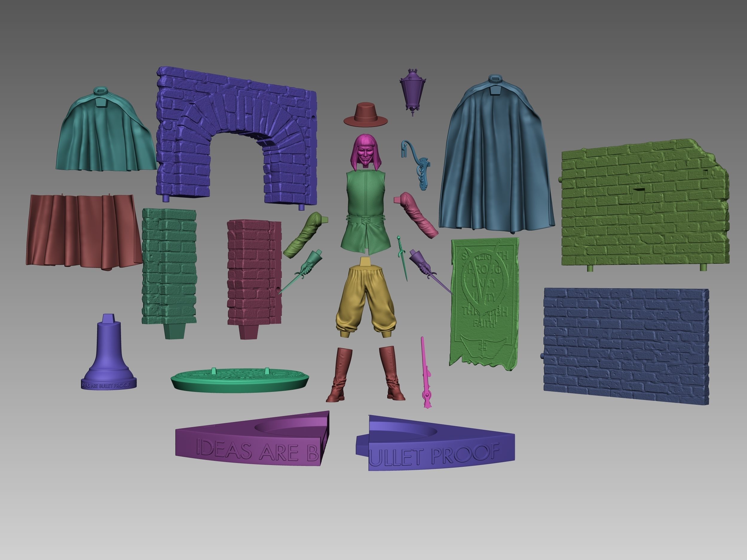Select the pink masked head with hair
Viewport: 747px width, 560px height.
(366, 152)
